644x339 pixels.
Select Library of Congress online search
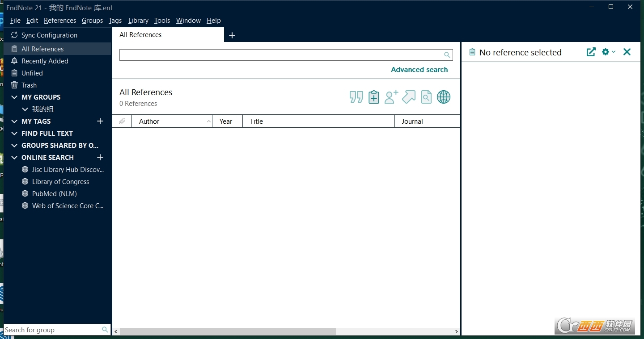pos(60,181)
